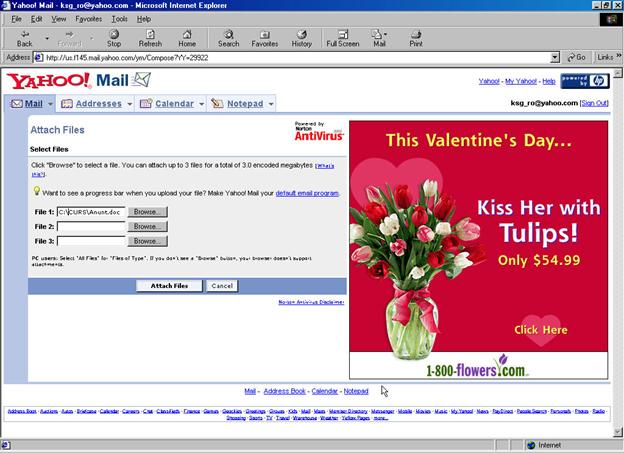Switch to the Notepad tab
Viewport: 624px width, 453px height.
click(245, 103)
